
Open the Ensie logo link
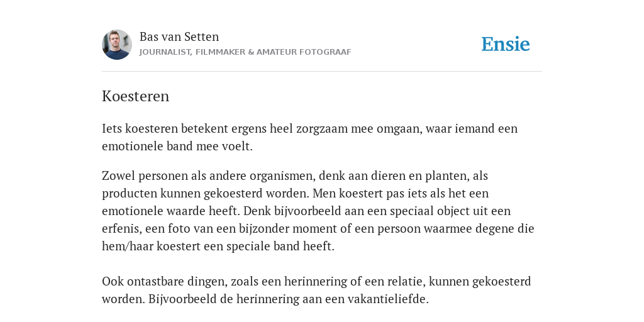point(506,44)
